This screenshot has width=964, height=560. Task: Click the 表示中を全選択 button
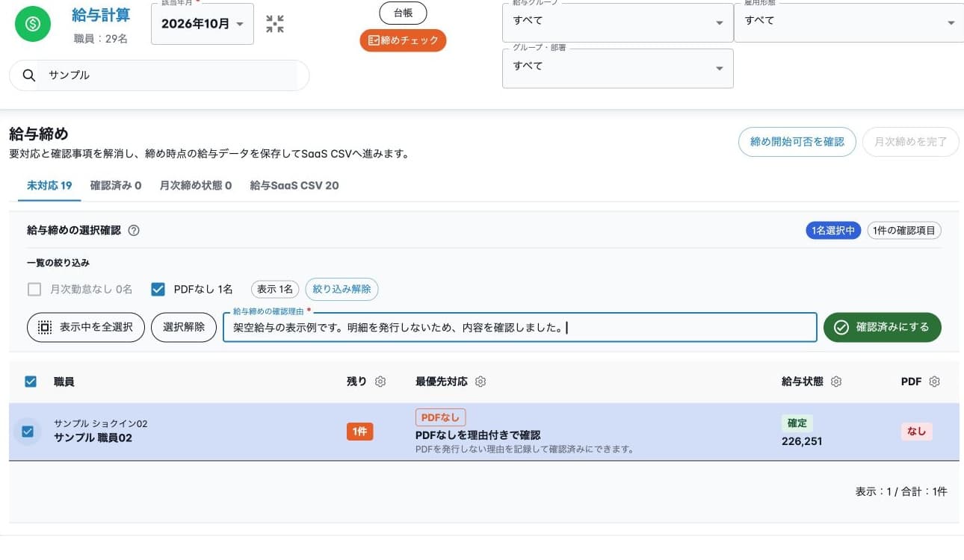[86, 327]
